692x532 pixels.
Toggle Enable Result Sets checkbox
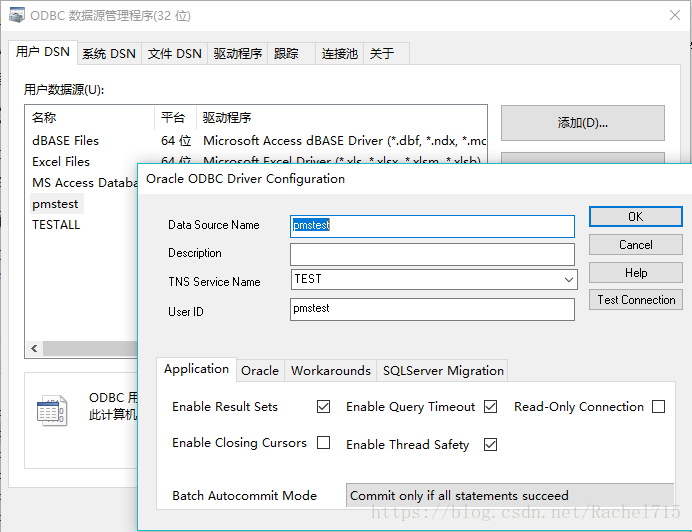tap(323, 406)
